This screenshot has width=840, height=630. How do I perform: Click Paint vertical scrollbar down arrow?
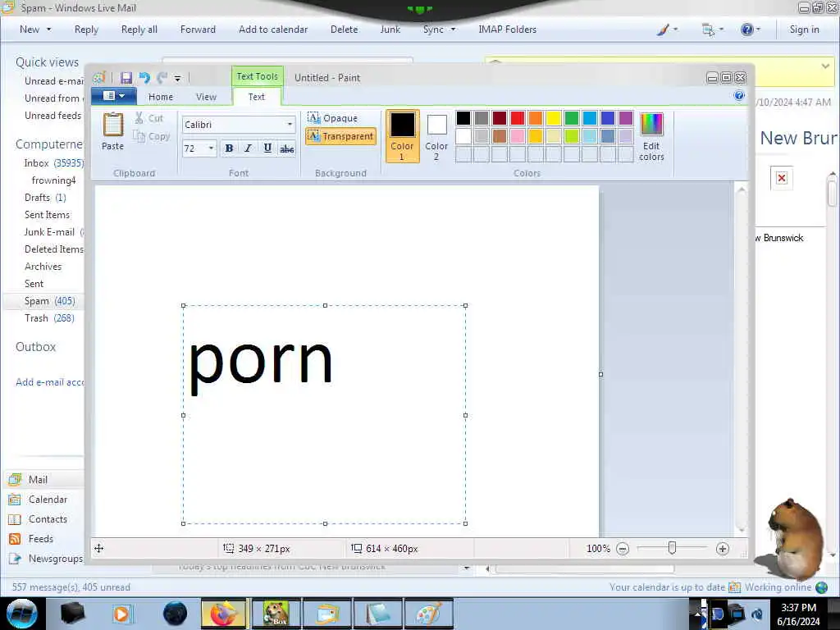click(x=742, y=530)
